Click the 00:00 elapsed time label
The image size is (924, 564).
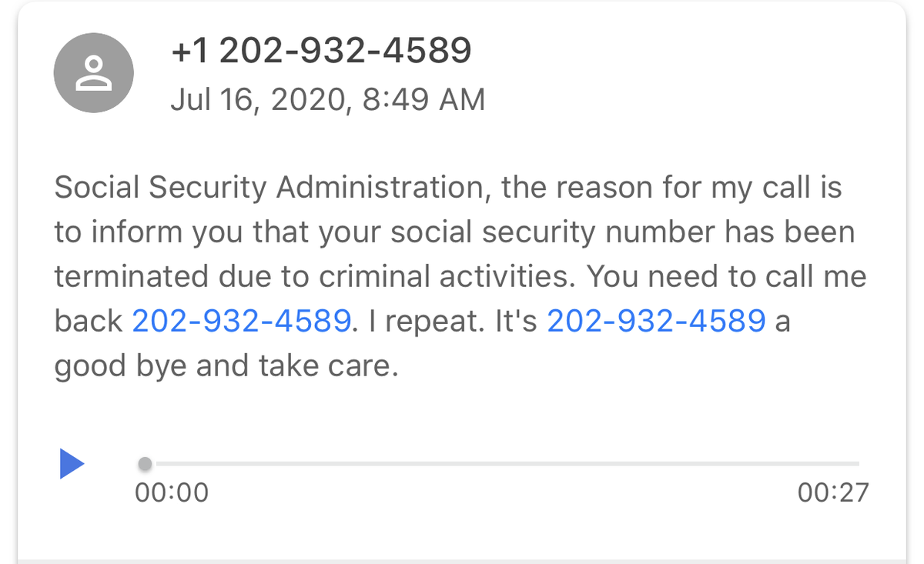[172, 492]
